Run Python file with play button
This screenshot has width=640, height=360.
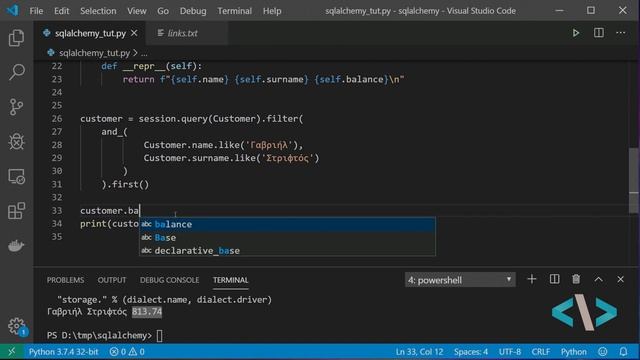[576, 33]
